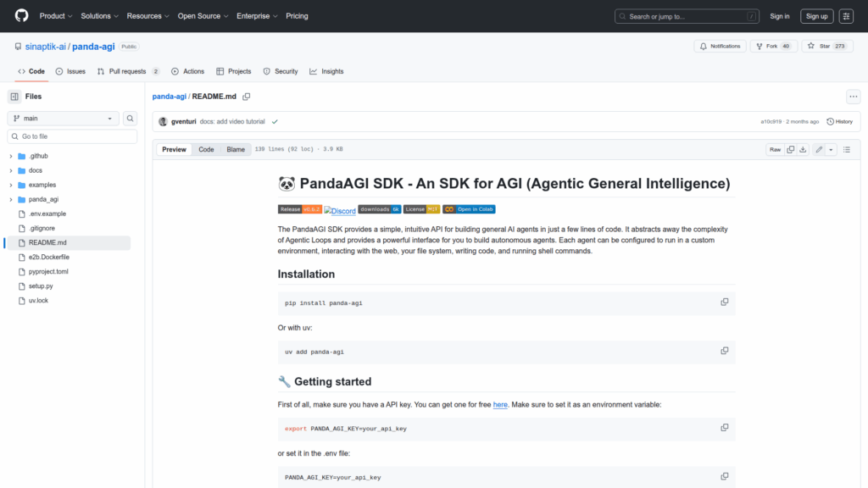This screenshot has height=488, width=868.
Task: Open the Product menu dropdown
Action: coord(56,16)
